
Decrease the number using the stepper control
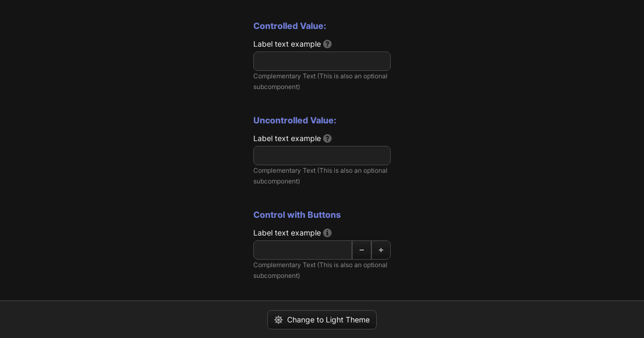pos(362,250)
